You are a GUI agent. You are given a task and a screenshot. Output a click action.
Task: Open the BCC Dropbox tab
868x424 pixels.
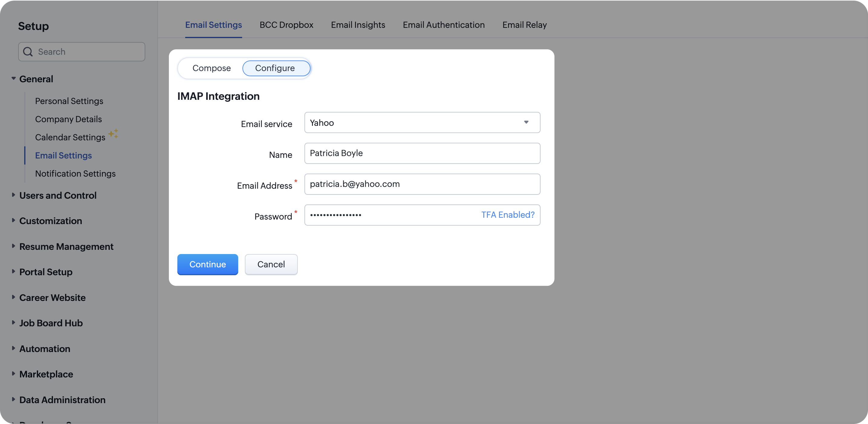click(286, 25)
